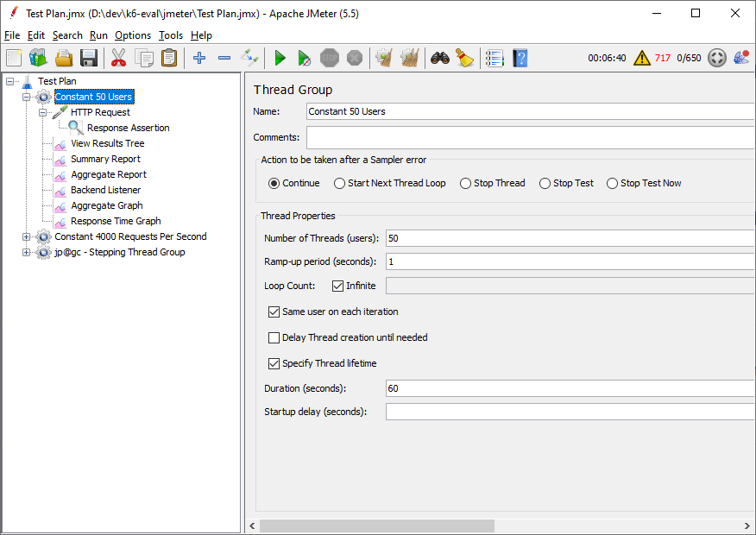
Task: Open Search with binoculars icon
Action: click(x=440, y=59)
